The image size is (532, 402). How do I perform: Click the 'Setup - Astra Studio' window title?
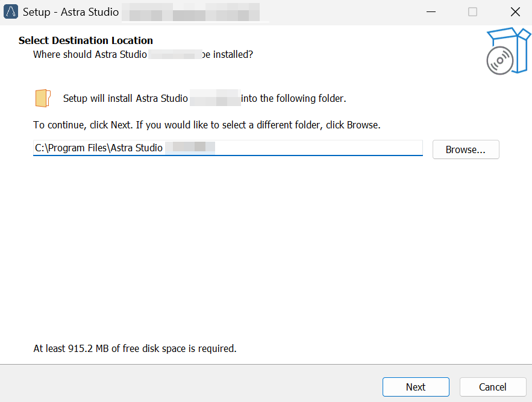(70, 12)
